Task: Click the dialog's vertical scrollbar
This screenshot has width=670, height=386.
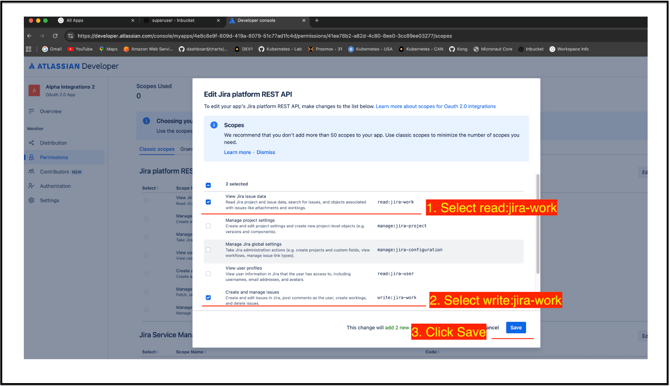Action: (x=538, y=224)
